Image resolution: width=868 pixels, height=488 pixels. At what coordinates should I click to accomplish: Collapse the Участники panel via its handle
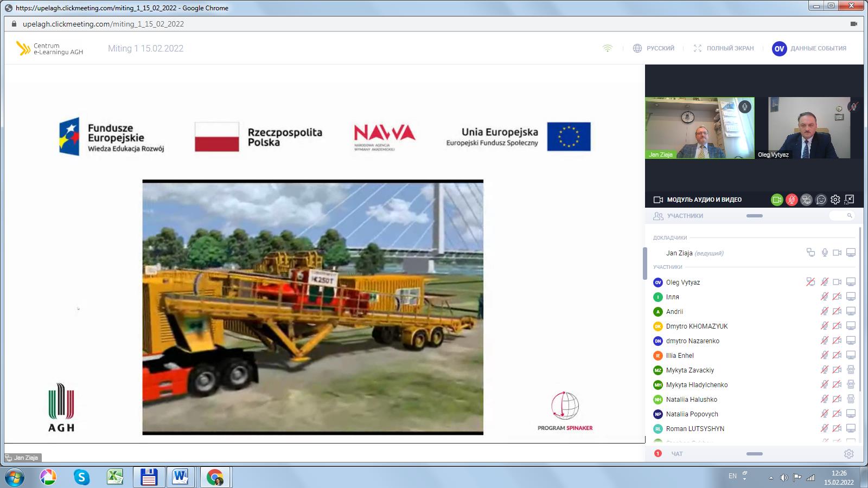(754, 216)
